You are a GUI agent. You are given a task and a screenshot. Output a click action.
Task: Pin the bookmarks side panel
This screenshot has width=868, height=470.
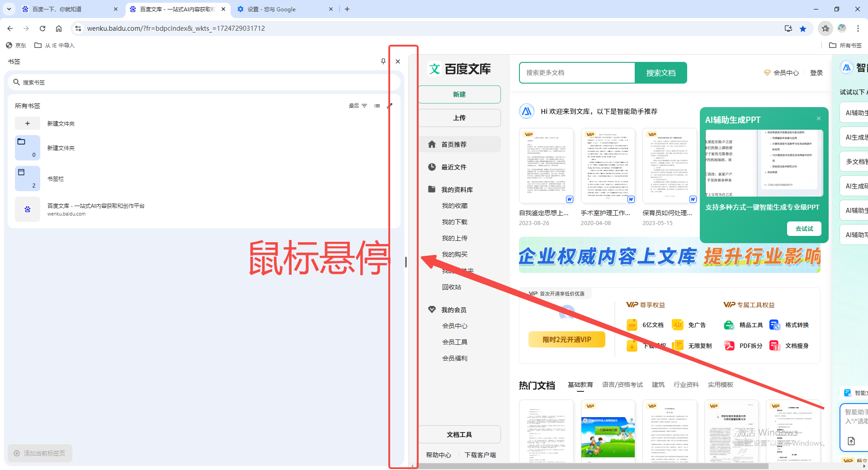tap(383, 61)
